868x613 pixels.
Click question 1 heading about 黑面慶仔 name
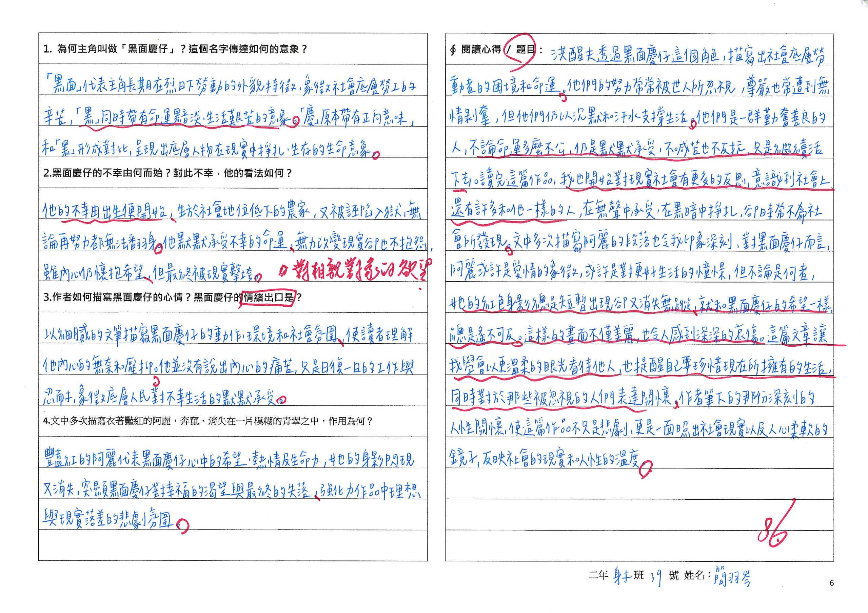coord(175,49)
